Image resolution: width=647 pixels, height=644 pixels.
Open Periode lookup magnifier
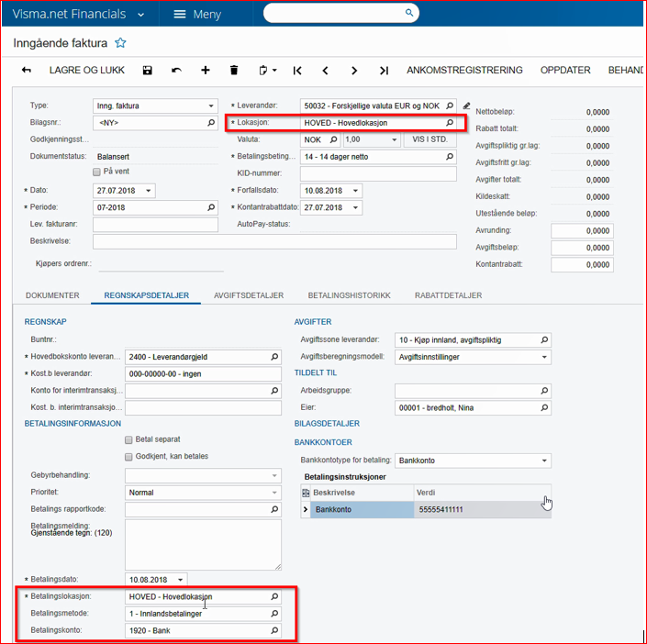coord(211,207)
